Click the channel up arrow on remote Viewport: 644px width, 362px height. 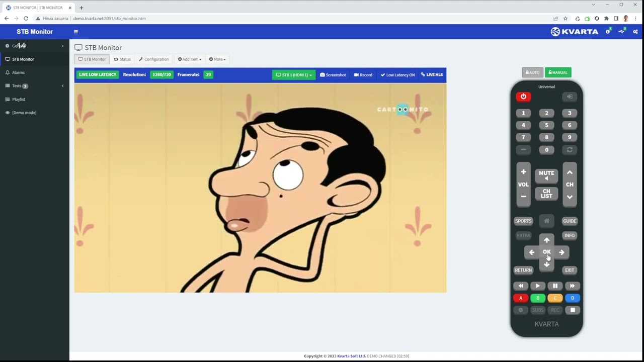[x=570, y=172]
